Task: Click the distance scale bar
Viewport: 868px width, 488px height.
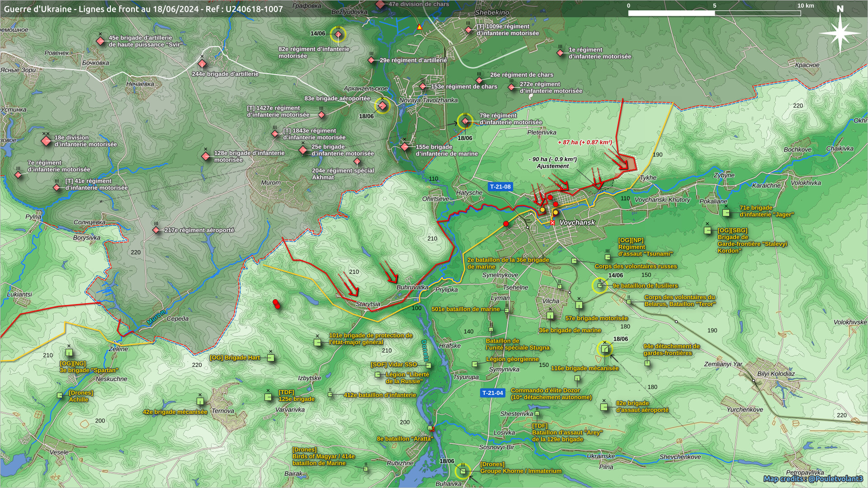Action: (x=714, y=13)
